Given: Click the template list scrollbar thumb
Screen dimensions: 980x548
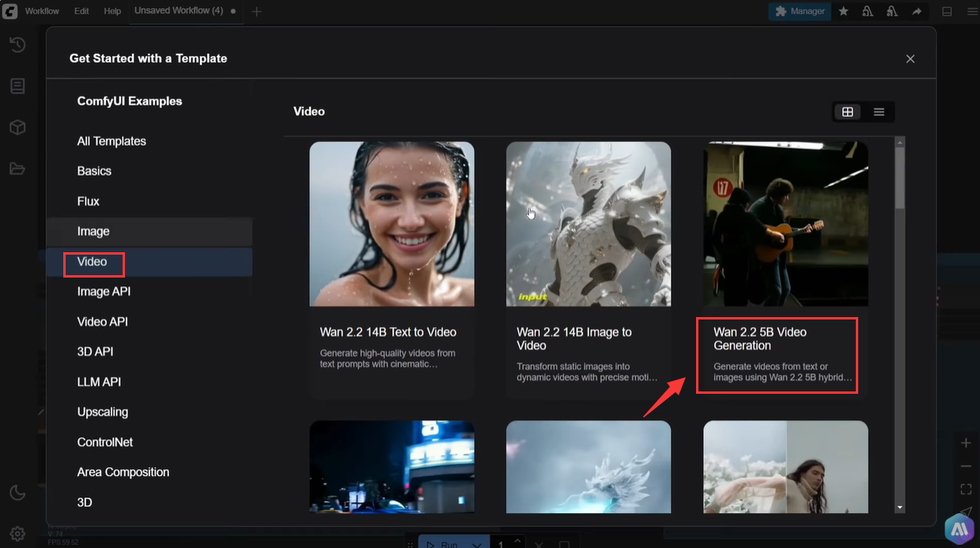Looking at the screenshot, I should pos(899,178).
